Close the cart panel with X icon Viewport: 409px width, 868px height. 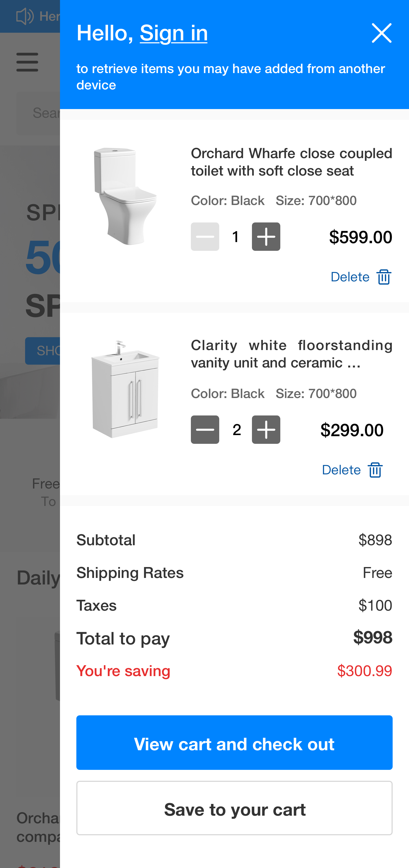pos(381,33)
